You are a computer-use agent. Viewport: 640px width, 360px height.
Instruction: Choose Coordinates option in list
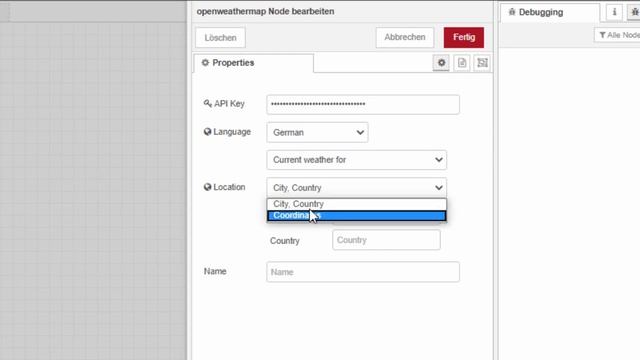pyautogui.click(x=356, y=216)
